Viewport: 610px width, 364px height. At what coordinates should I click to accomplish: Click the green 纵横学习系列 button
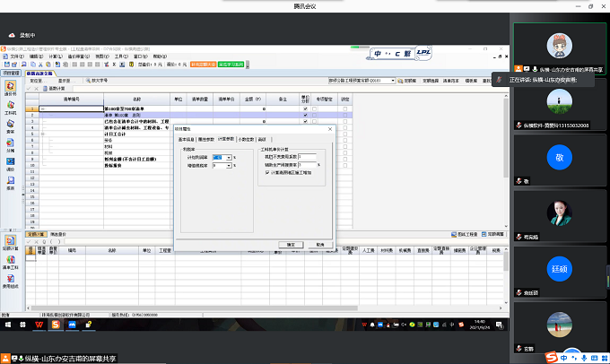click(x=231, y=65)
